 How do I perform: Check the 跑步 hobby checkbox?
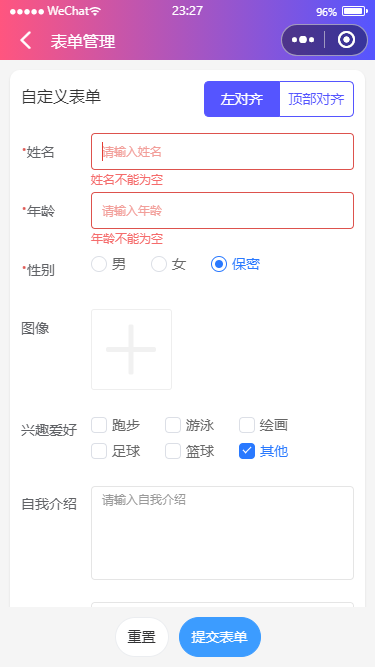tap(99, 425)
